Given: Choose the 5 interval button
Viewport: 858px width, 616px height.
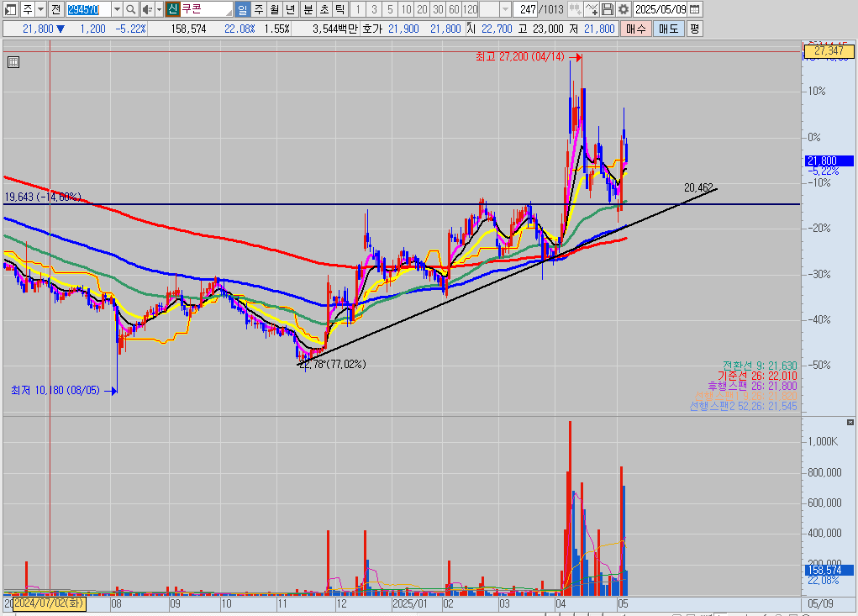Looking at the screenshot, I should [x=390, y=9].
